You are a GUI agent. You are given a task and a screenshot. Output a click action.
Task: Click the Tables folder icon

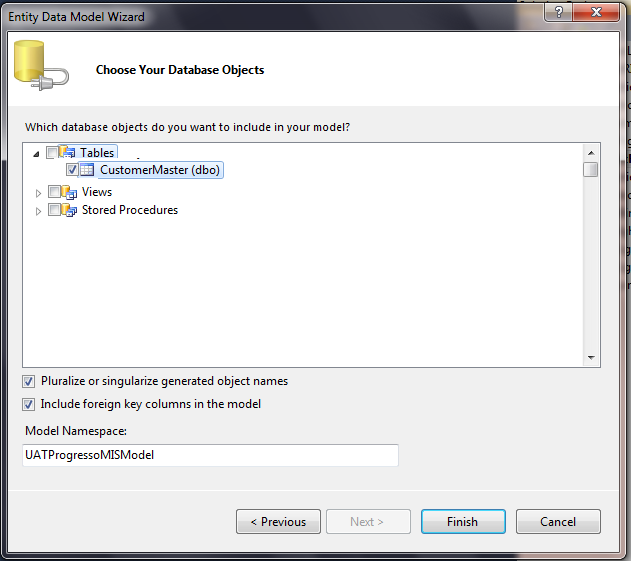tap(67, 152)
